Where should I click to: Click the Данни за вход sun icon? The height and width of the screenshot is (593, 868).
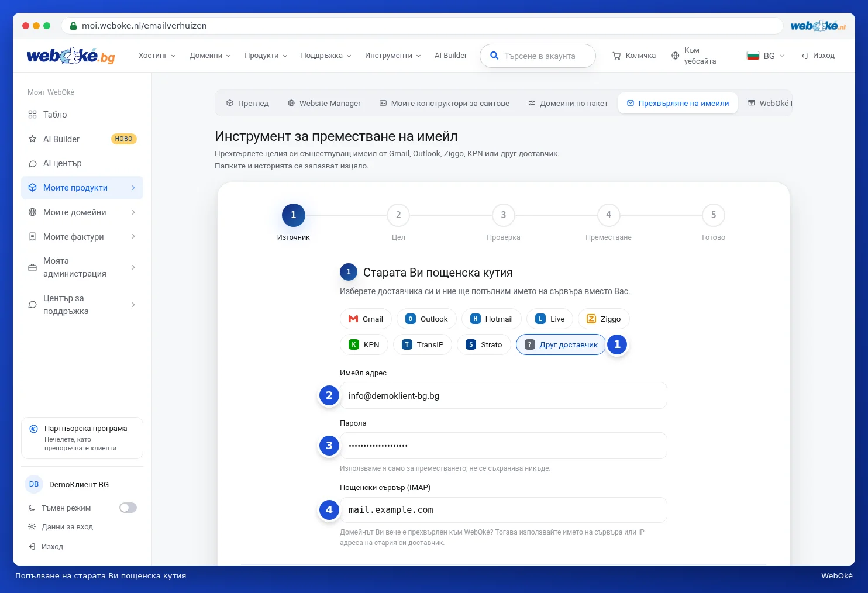click(x=32, y=527)
